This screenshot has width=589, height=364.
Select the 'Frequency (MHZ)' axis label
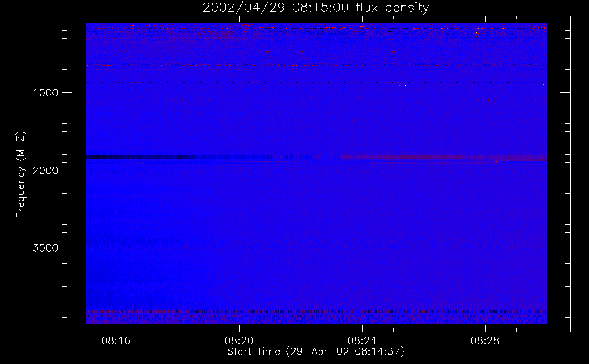(21, 174)
